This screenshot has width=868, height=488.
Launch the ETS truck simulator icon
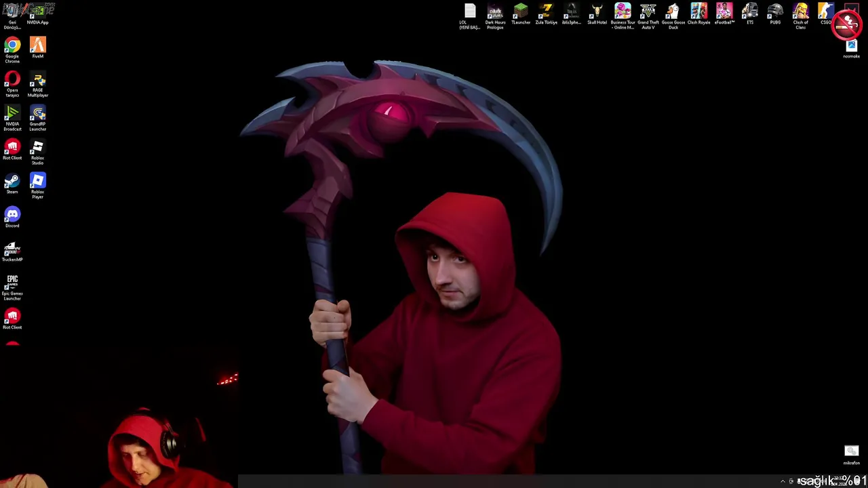[749, 14]
